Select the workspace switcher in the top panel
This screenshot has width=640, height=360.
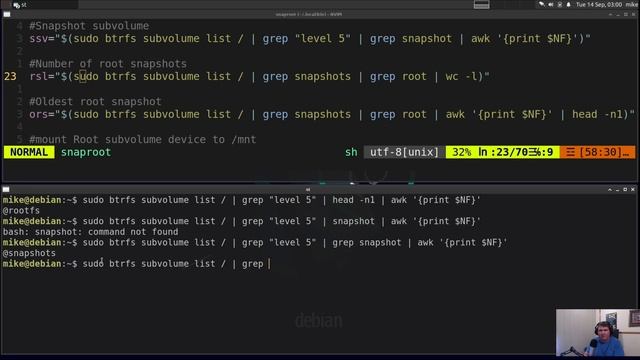pyautogui.click(x=482, y=5)
